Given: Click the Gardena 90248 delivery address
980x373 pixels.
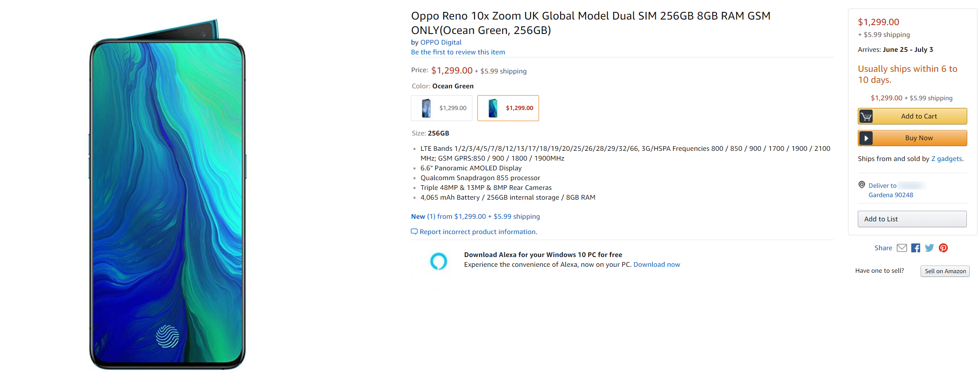Looking at the screenshot, I should point(890,195).
